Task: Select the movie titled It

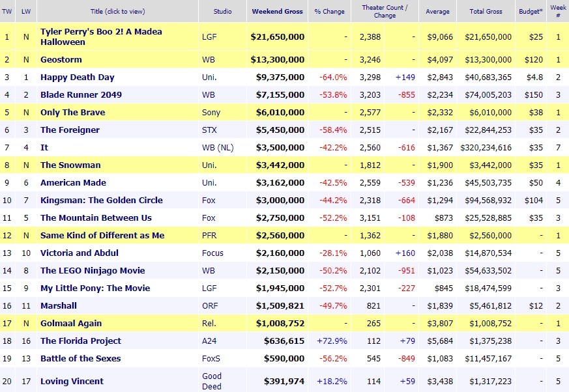Action: (44, 148)
